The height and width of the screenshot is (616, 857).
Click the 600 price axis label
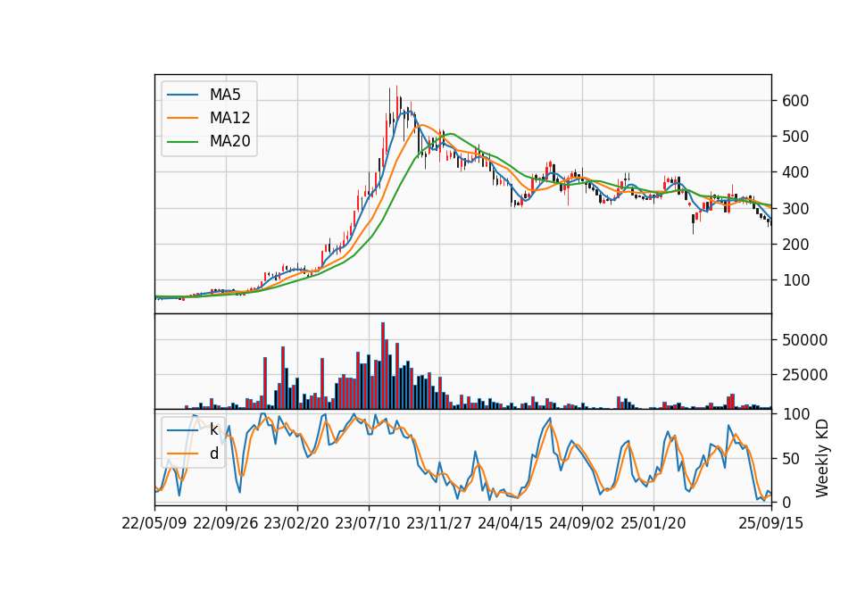[x=795, y=101]
